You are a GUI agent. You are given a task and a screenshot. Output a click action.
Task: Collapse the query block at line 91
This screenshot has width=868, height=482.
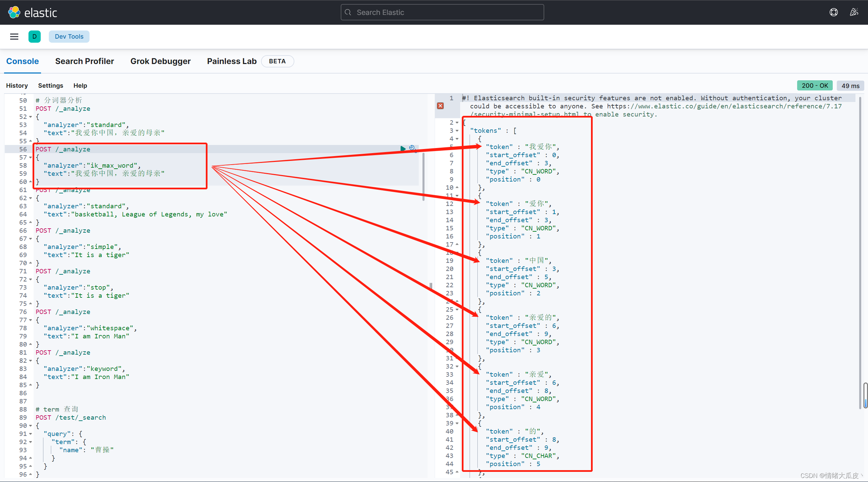[x=31, y=434]
